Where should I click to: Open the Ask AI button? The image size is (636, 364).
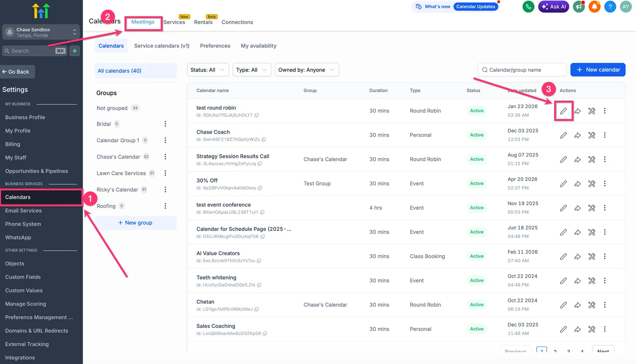(554, 7)
